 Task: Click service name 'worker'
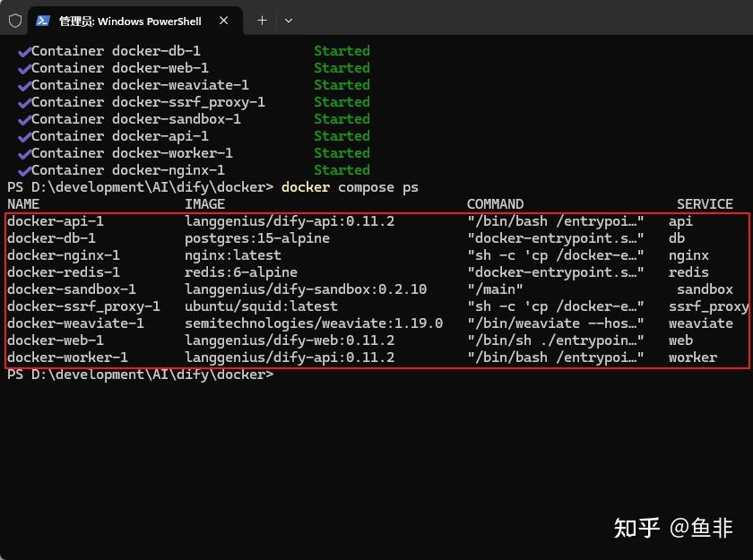coord(692,358)
